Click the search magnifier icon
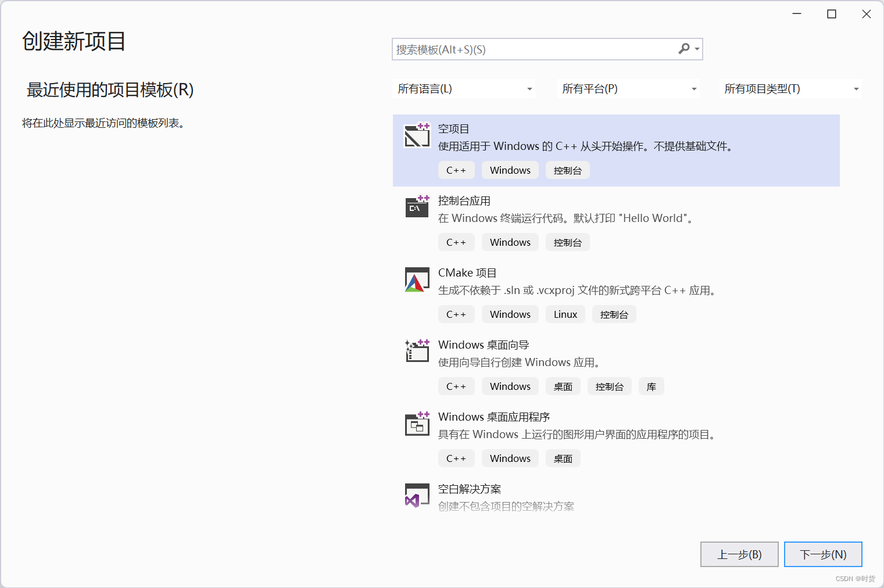 [x=684, y=49]
